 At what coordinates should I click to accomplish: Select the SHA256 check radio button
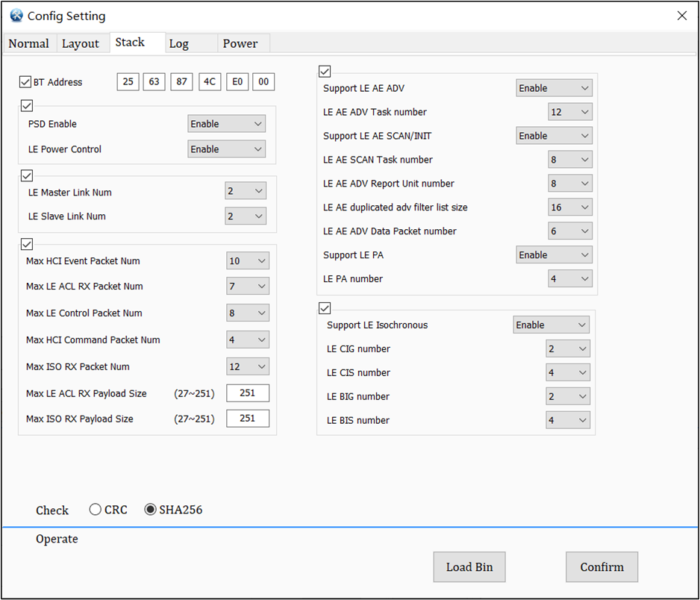point(151,509)
